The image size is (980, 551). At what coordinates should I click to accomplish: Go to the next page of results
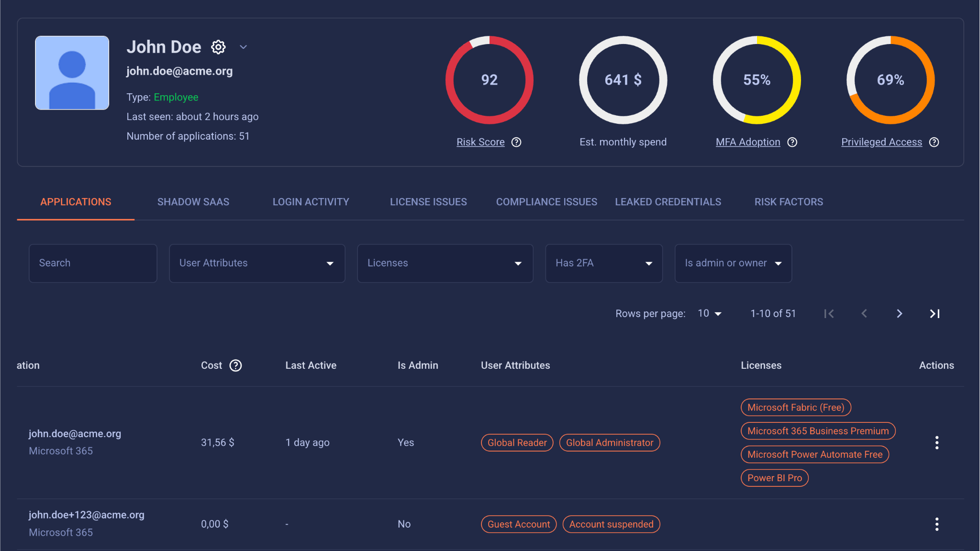coord(899,314)
